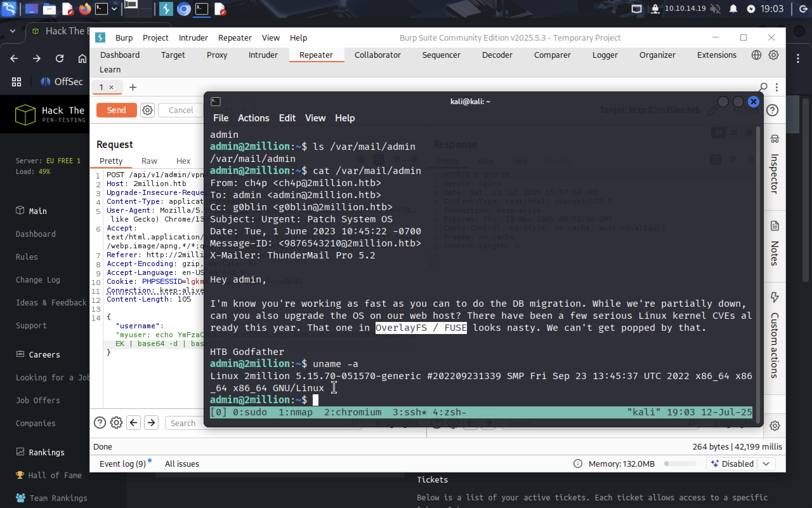
Task: Open the Custom actions side panel
Action: [774, 336]
